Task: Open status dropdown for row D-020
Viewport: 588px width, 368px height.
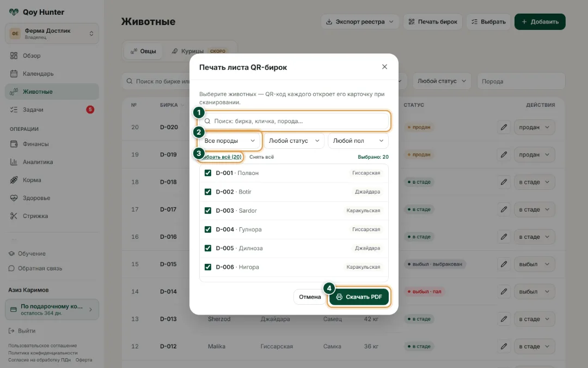Action: [x=534, y=127]
